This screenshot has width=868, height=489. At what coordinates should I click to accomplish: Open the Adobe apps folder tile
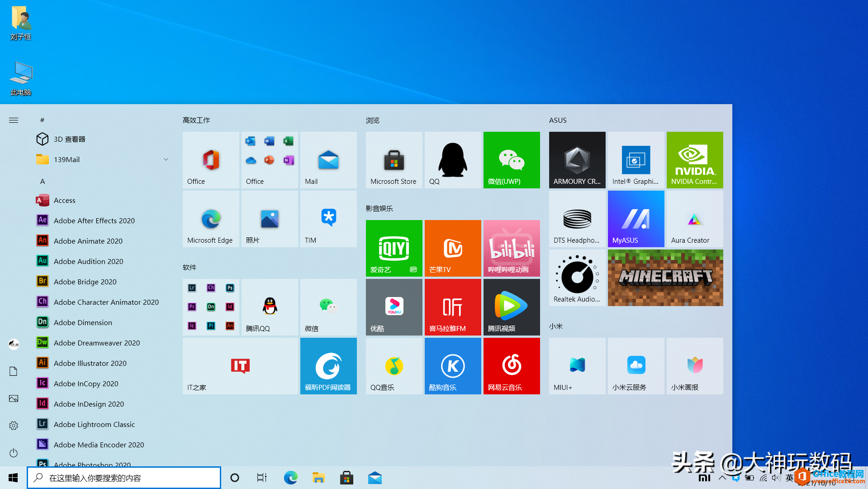(x=211, y=307)
